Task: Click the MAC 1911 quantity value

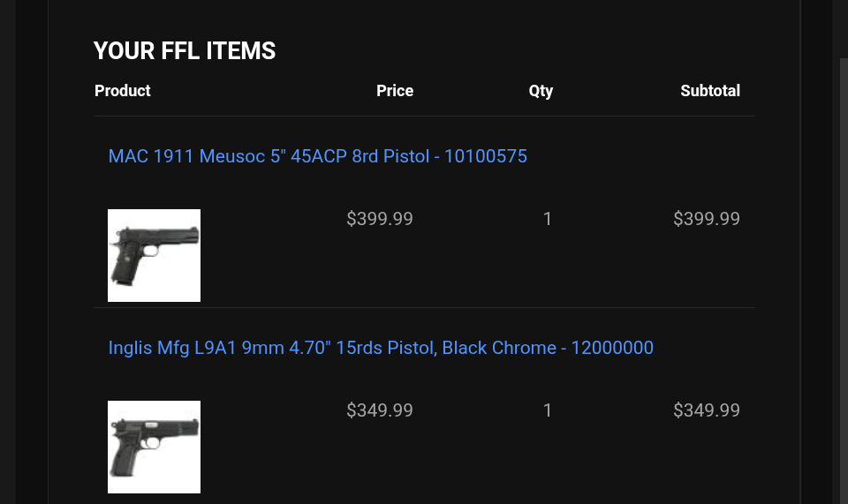Action: 548,219
